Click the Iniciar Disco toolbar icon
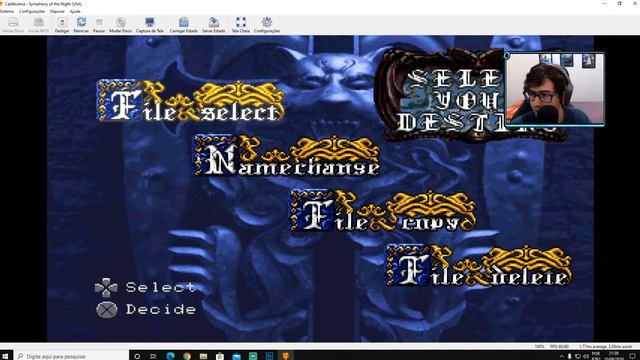 tap(13, 25)
